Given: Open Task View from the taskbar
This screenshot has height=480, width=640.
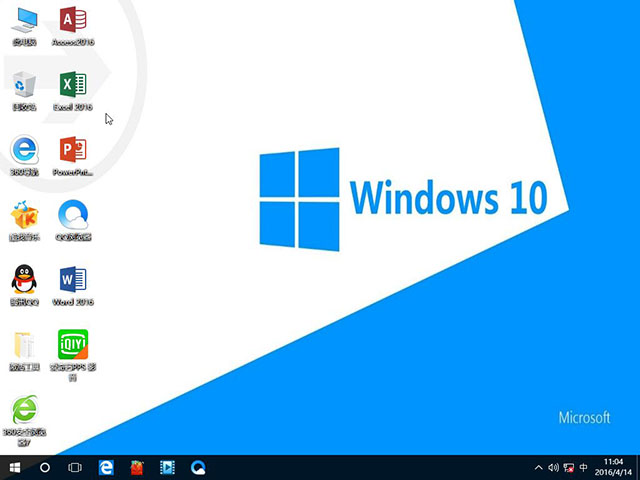Looking at the screenshot, I should click(75, 467).
